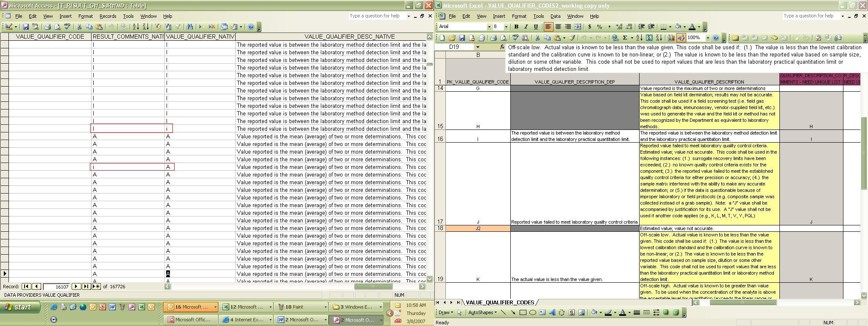Expand the AutoShapes menu in Drawing toolbar
868x326 pixels.
(x=482, y=313)
